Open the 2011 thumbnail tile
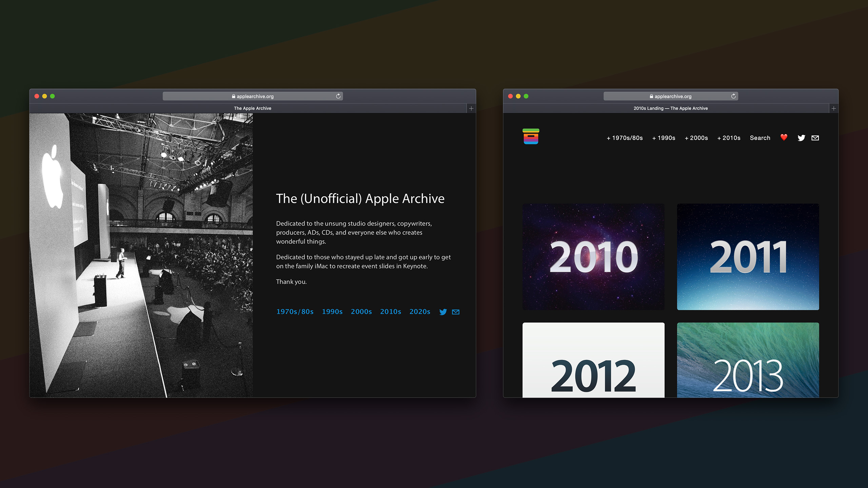Image resolution: width=868 pixels, height=488 pixels. 748,257
